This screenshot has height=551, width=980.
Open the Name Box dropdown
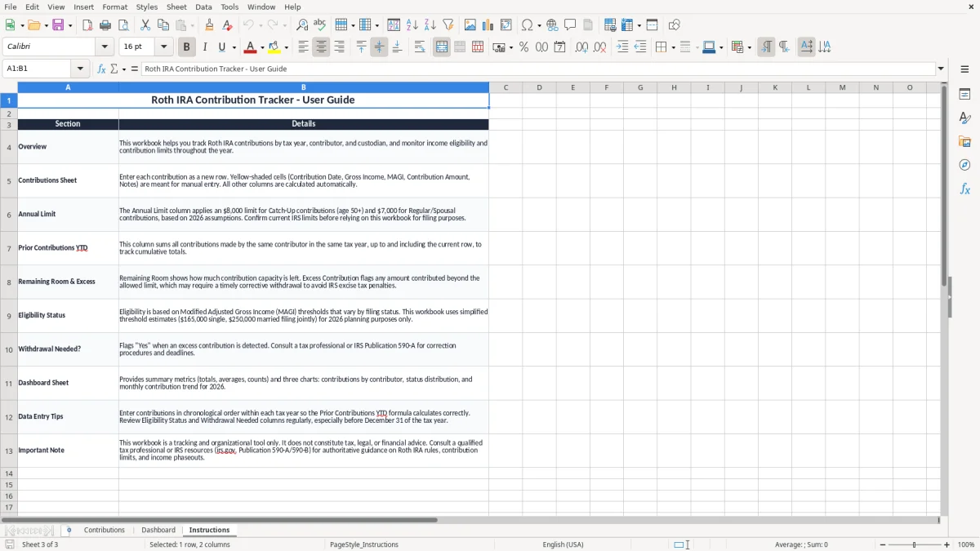[x=80, y=69]
